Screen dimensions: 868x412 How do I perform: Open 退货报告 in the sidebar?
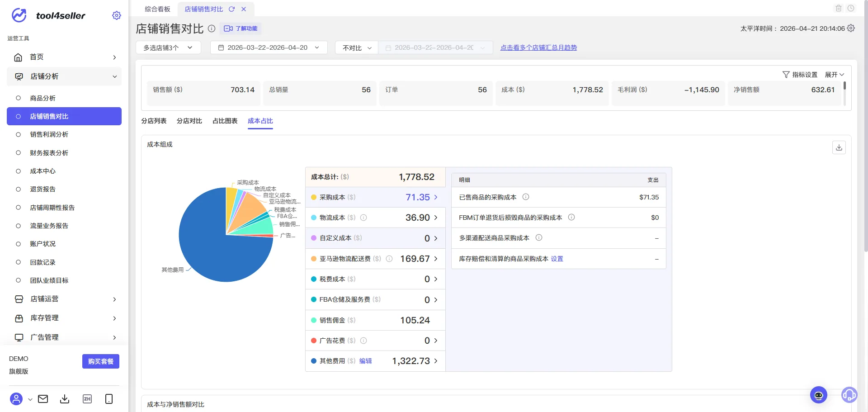click(64, 189)
